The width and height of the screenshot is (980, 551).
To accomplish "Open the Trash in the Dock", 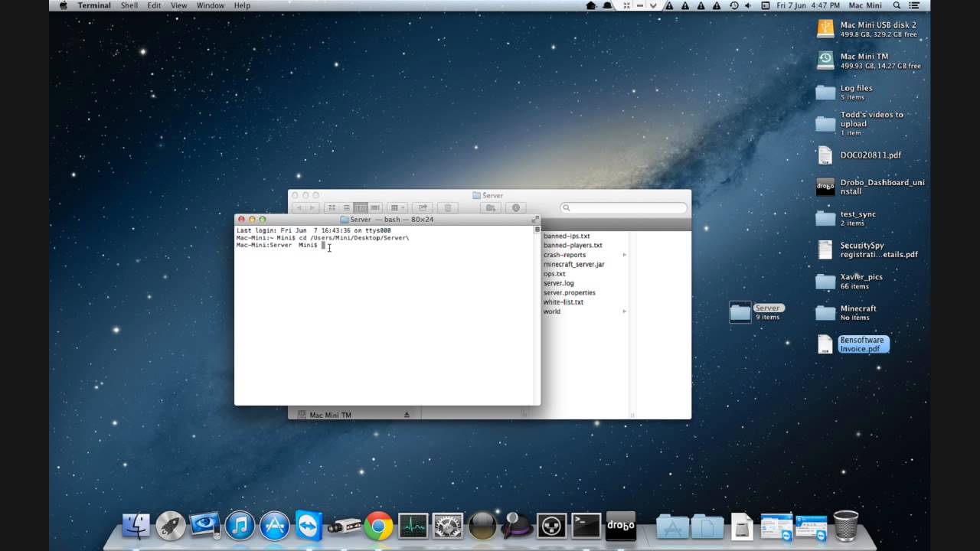I will 845,525.
